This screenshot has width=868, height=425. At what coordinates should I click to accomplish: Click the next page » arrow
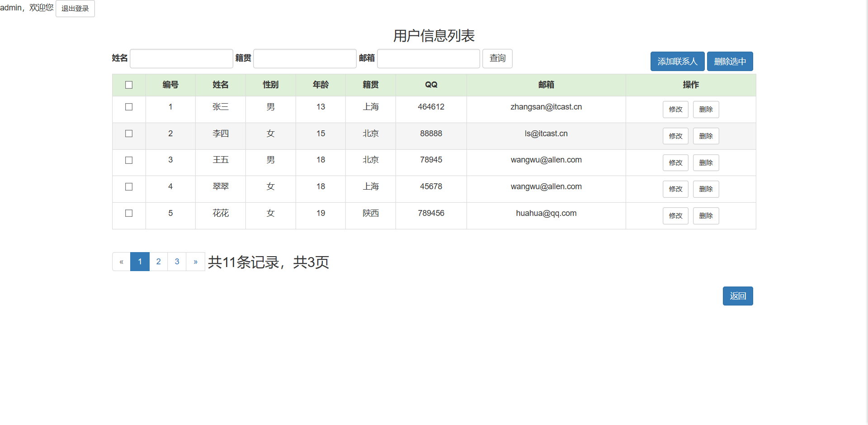coord(195,262)
